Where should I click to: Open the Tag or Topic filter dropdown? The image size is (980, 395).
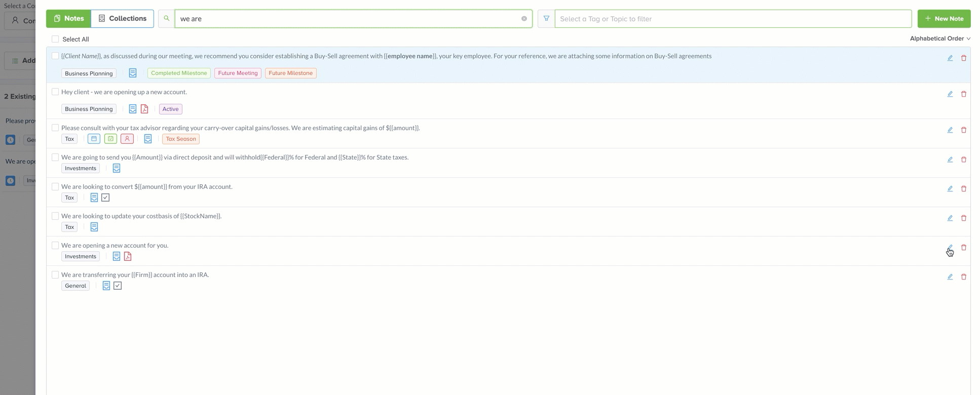pos(733,19)
